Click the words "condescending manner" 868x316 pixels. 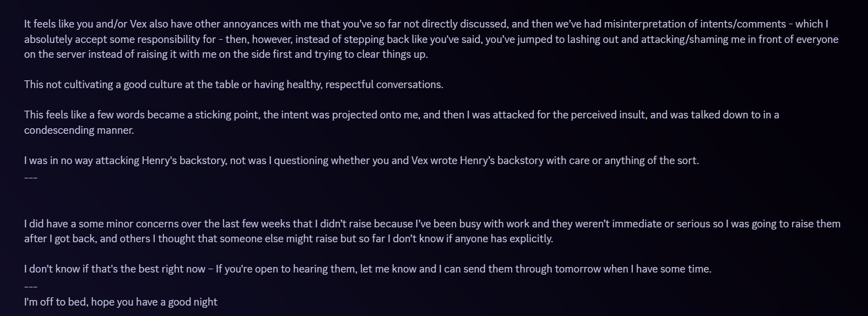point(79,130)
